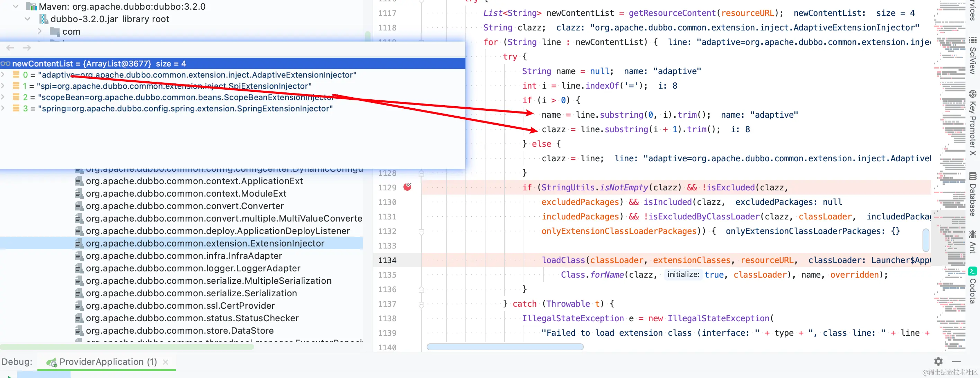The image size is (980, 378).
Task: Click back arrow in variable popup
Action: 10,48
